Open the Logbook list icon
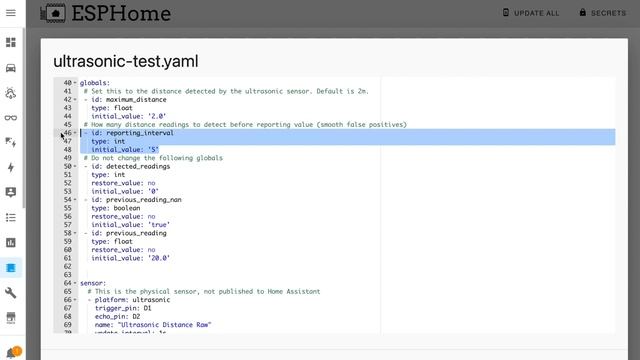640x360 pixels. (x=11, y=218)
